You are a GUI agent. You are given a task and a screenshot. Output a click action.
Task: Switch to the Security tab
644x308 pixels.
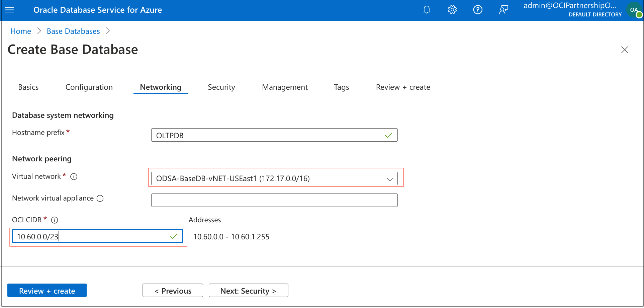coord(221,87)
